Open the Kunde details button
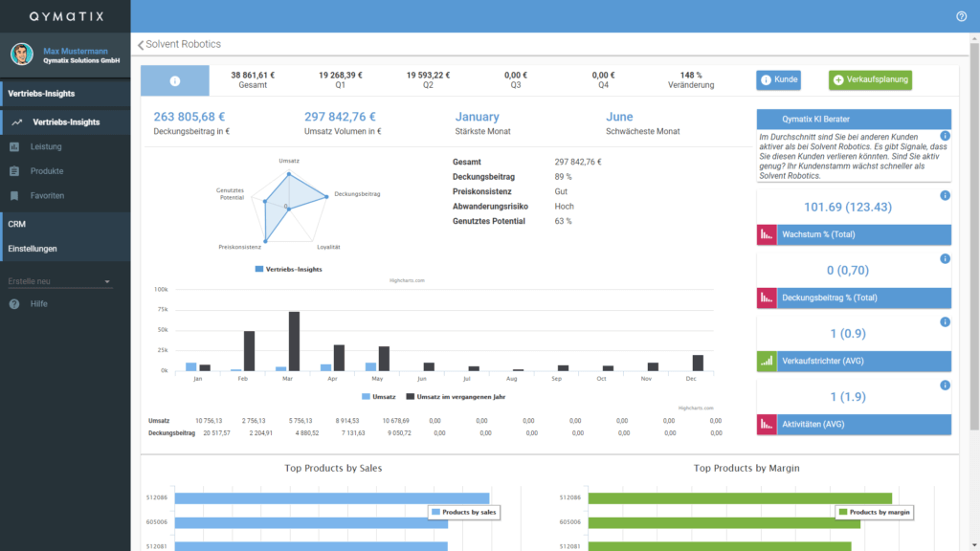 click(779, 80)
